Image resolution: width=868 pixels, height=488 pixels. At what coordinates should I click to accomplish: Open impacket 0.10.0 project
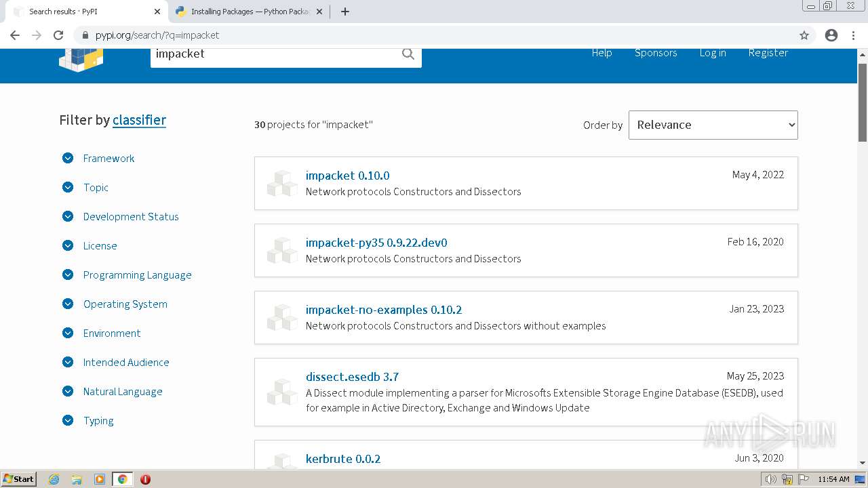(x=347, y=176)
